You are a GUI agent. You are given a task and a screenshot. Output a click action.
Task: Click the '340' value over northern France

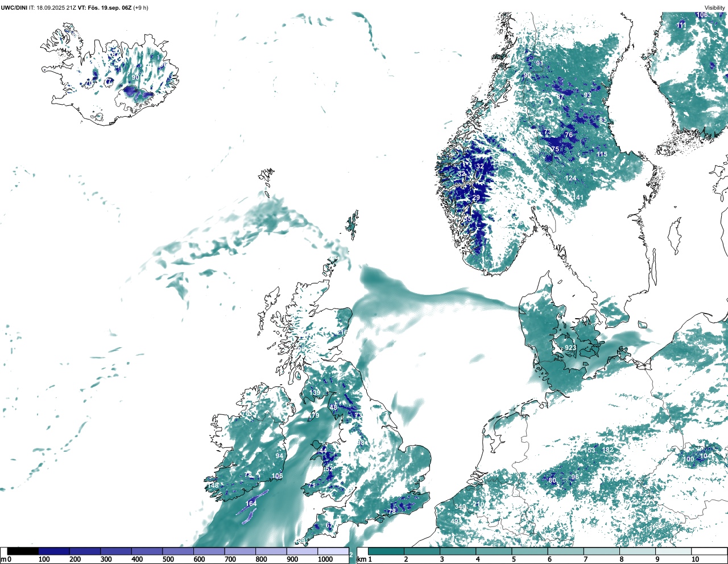point(460,507)
